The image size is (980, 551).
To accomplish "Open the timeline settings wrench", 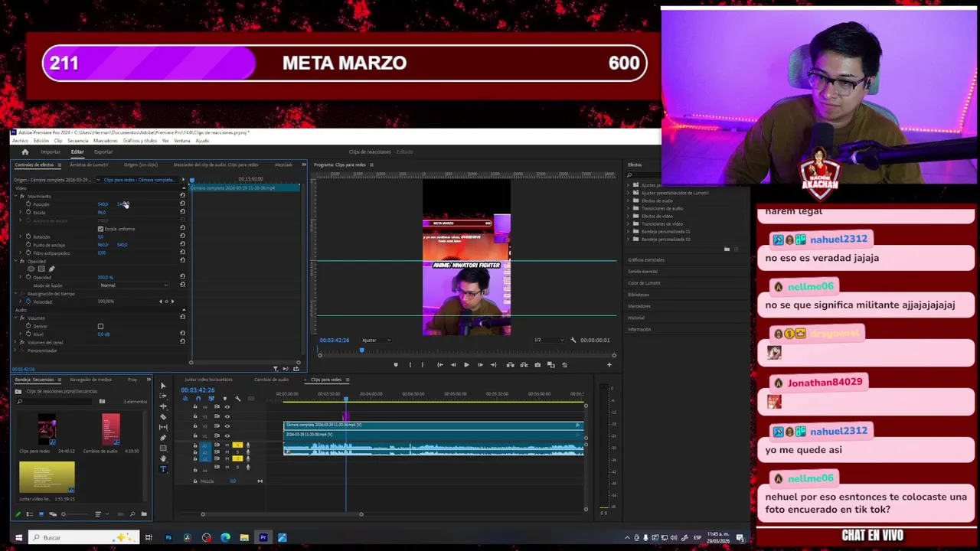I will tap(237, 399).
